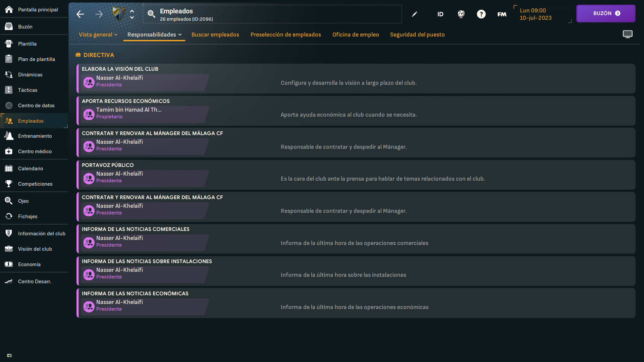Switch to next club with down chevron

coord(132,17)
